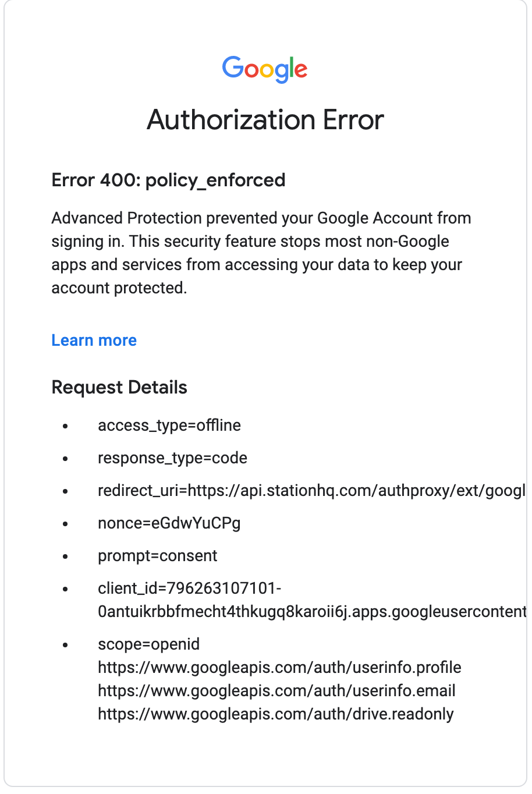Click the apps.googleusercontent client ID line

(x=311, y=612)
